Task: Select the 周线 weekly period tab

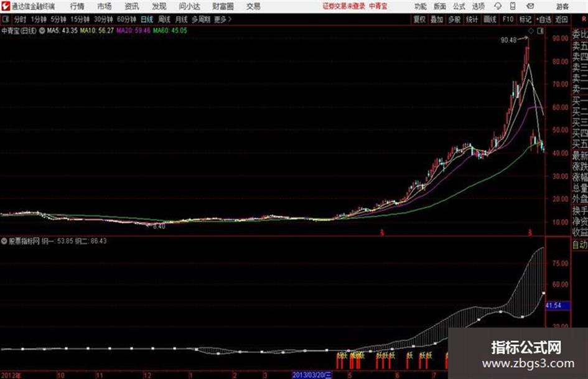Action: click(164, 19)
